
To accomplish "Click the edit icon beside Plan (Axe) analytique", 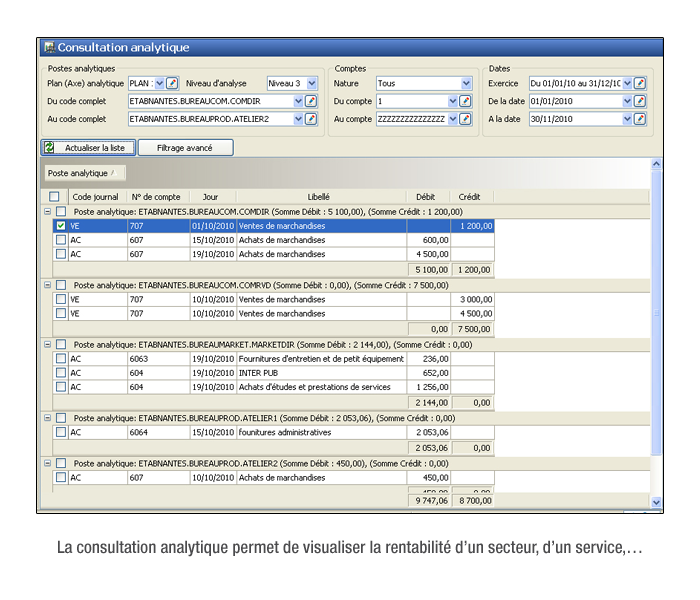I will click(x=172, y=83).
